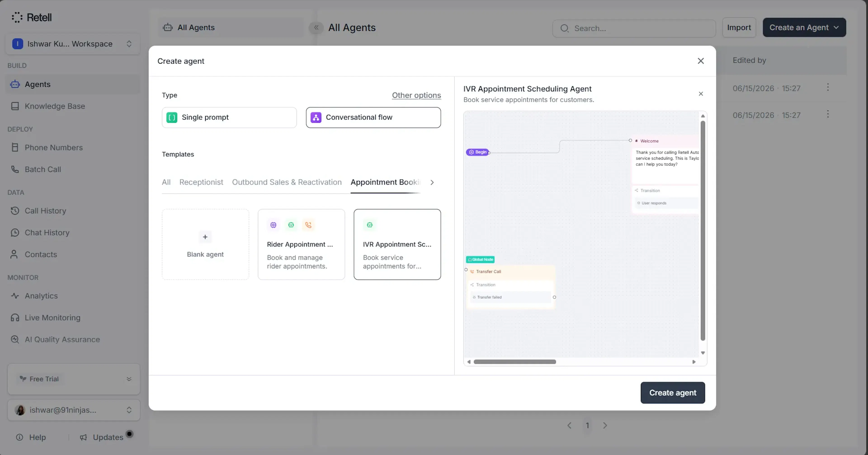Screen dimensions: 868x455
Task: Click the User responds transition
Action: (x=667, y=203)
